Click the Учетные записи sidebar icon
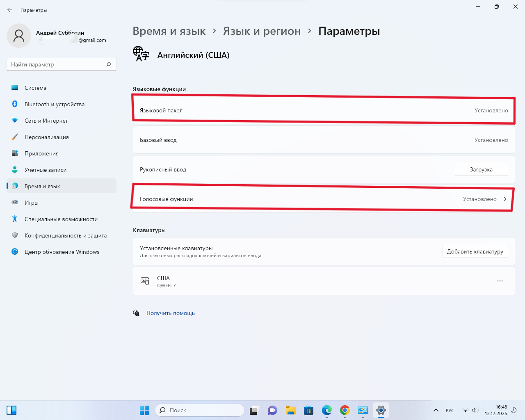Viewport: 525px width, 420px height. pyautogui.click(x=15, y=170)
